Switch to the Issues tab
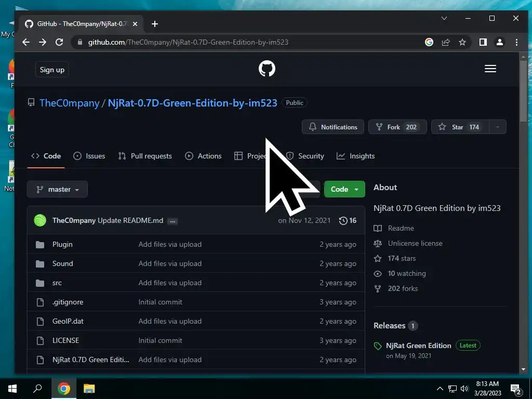 (x=89, y=156)
